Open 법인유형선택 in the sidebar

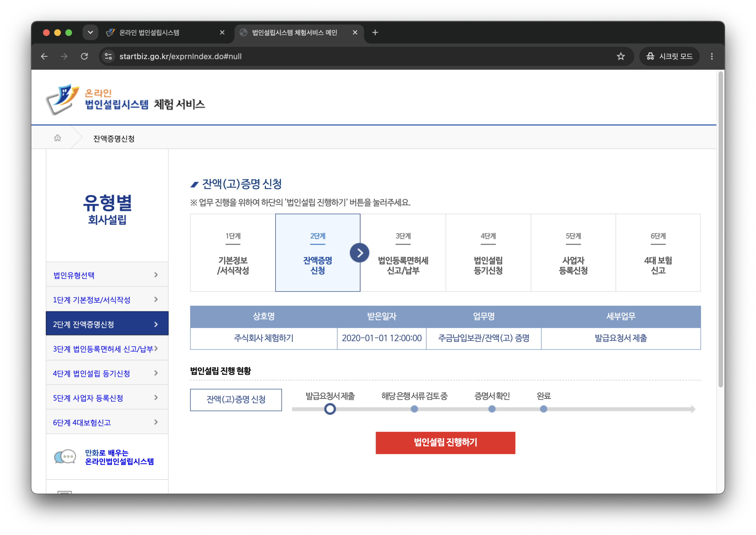(x=107, y=275)
